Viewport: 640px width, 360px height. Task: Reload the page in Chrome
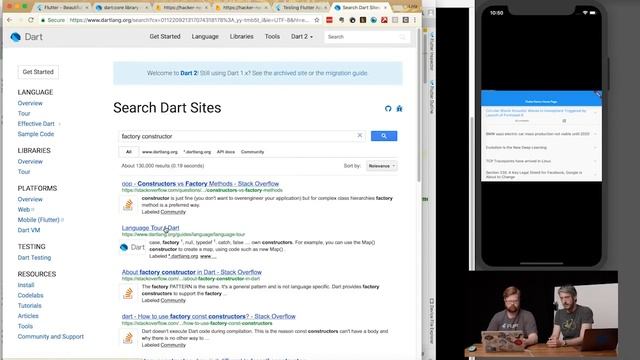31,20
